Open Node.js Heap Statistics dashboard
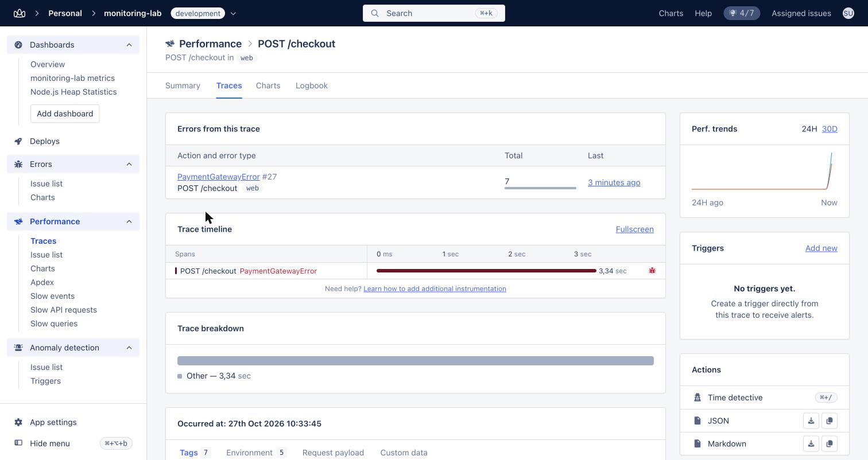This screenshot has width=868, height=460. [x=73, y=92]
